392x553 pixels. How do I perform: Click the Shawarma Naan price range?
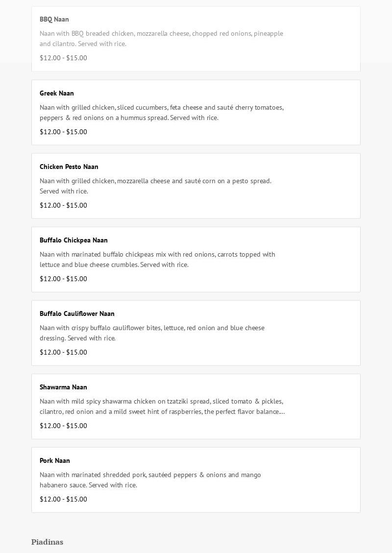[63, 426]
